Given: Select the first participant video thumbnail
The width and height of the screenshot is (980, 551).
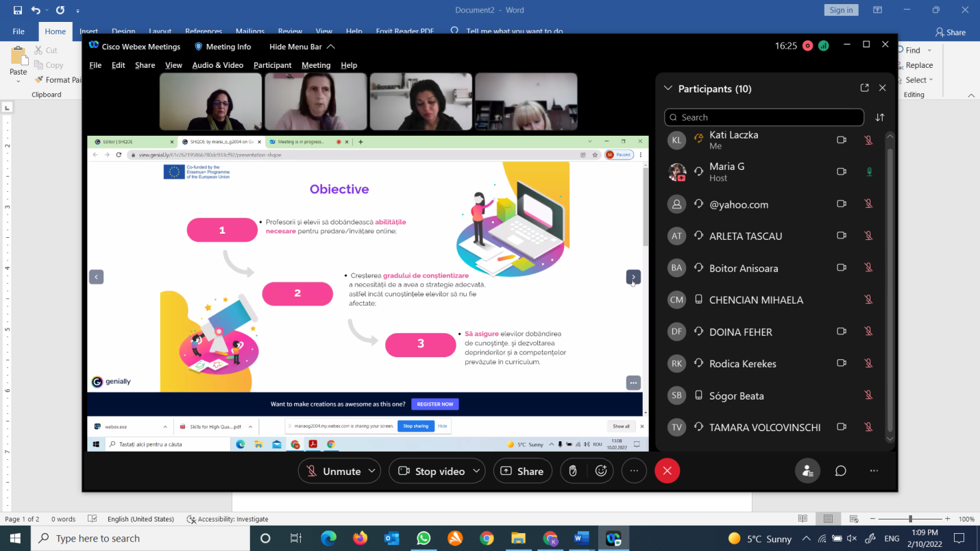Looking at the screenshot, I should click(x=211, y=101).
